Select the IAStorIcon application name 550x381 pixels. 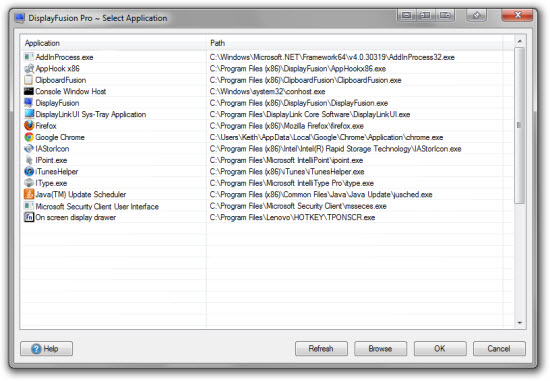point(52,149)
